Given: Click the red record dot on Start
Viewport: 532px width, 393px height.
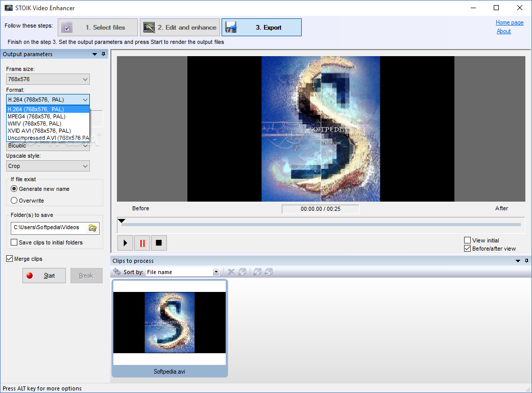Looking at the screenshot, I should click(30, 276).
